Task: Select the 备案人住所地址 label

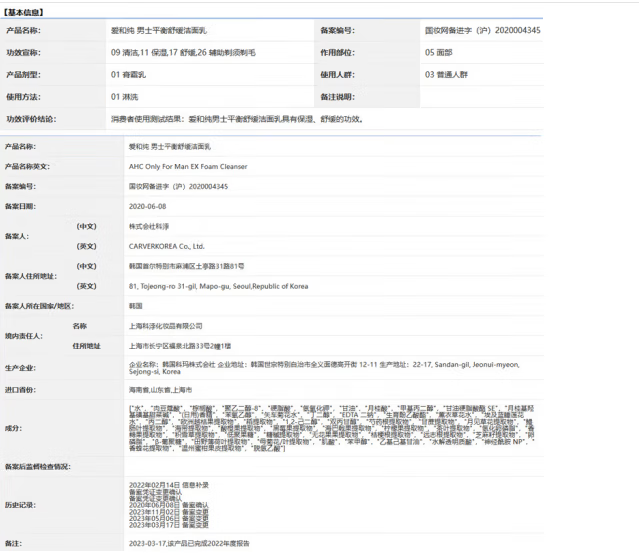Action: coord(31,276)
